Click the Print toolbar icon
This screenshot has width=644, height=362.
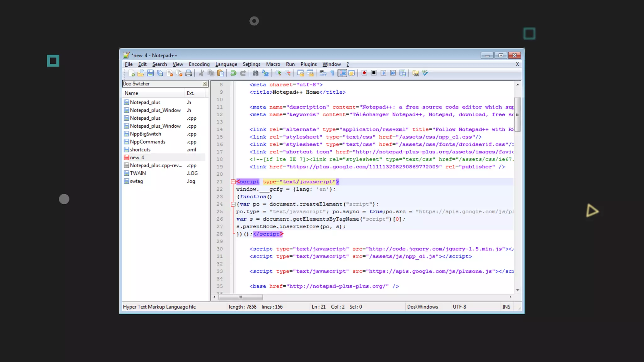point(189,73)
